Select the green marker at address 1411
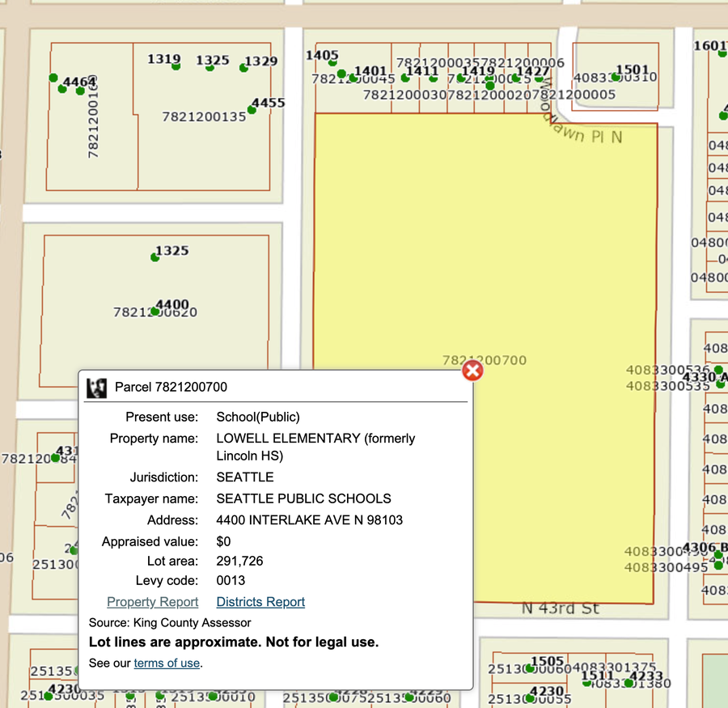Screen dimensions: 728x708 tap(406, 78)
